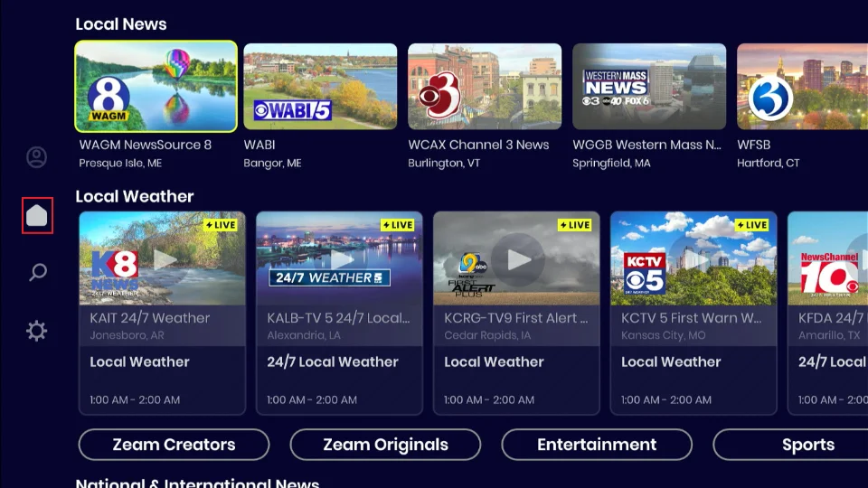Open the Zeam Creators category
The image size is (868, 488).
pyautogui.click(x=174, y=445)
